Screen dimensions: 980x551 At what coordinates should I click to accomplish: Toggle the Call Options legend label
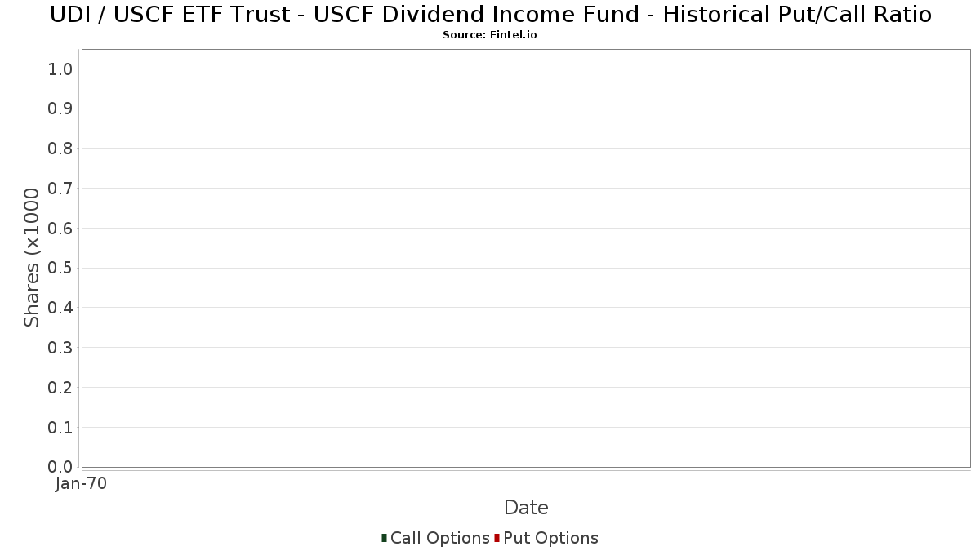440,538
